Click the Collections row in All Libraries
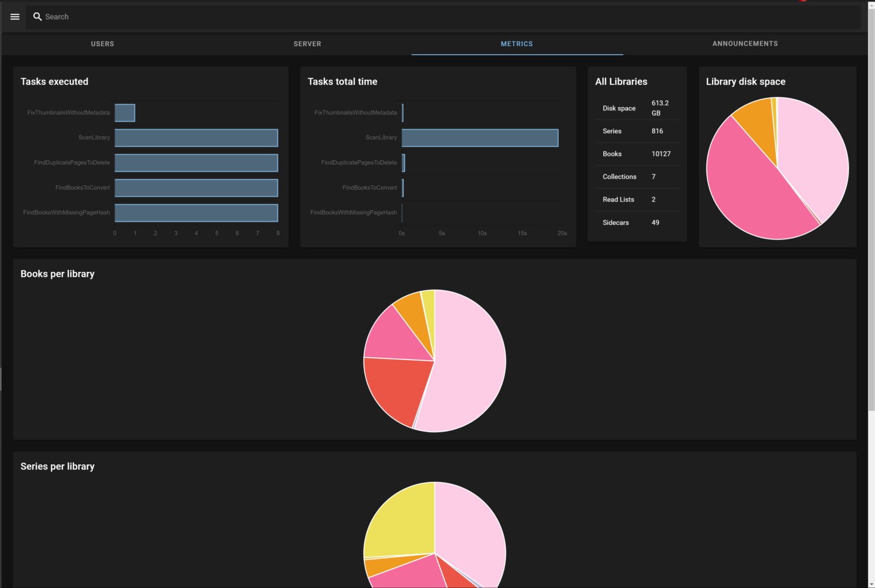The image size is (875, 588). [636, 177]
